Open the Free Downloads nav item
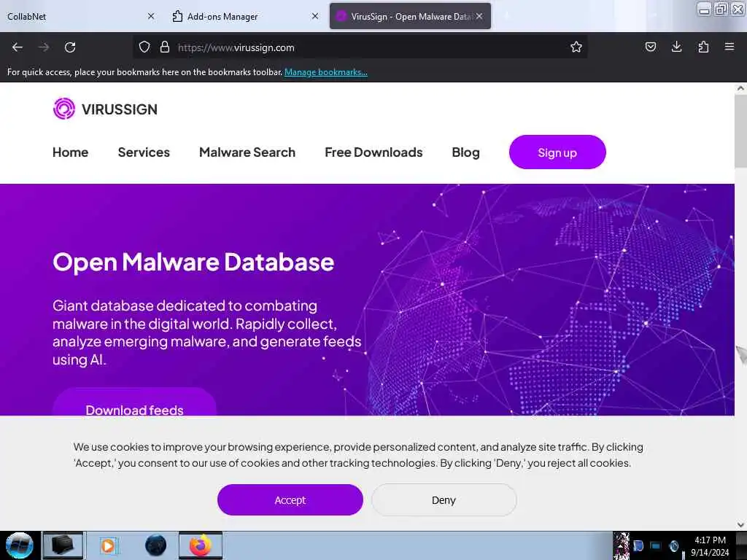Viewport: 747px width, 560px height. 373,152
